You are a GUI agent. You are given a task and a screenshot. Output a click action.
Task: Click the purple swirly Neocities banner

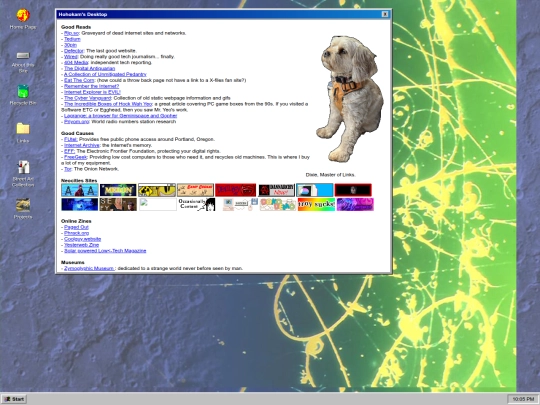(x=355, y=205)
